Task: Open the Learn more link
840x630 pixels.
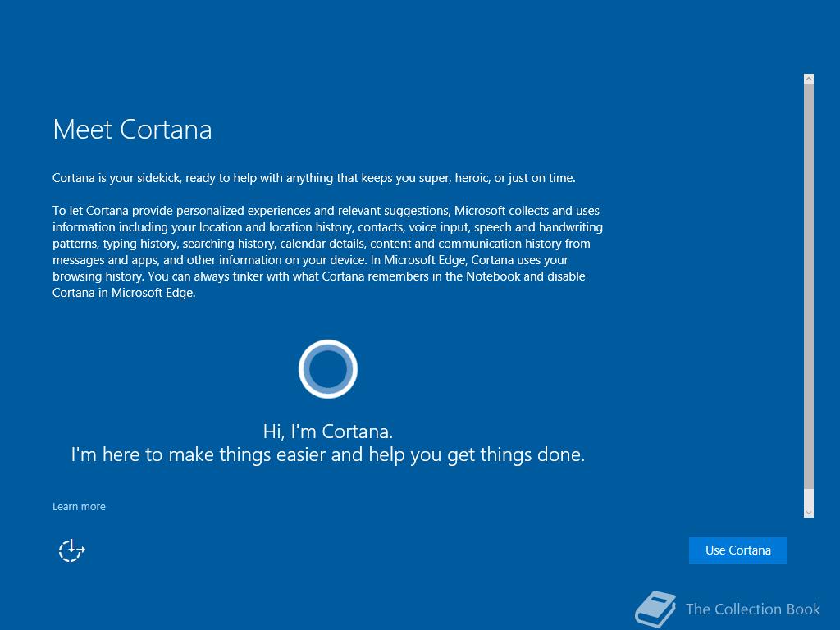Action: [x=79, y=507]
